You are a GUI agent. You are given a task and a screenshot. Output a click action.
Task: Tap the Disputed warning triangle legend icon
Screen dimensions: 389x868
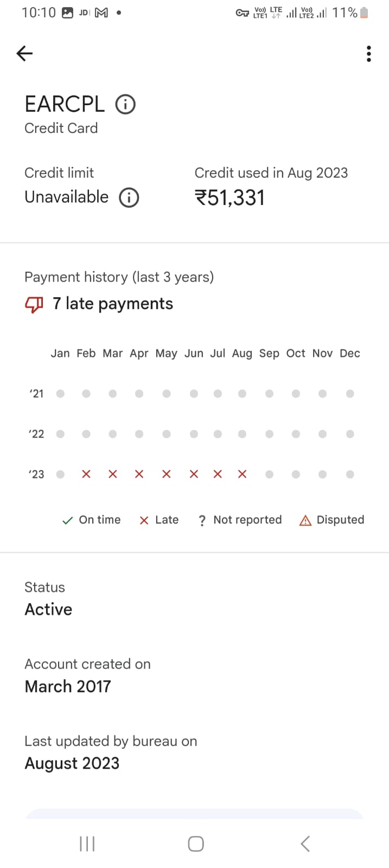(305, 521)
